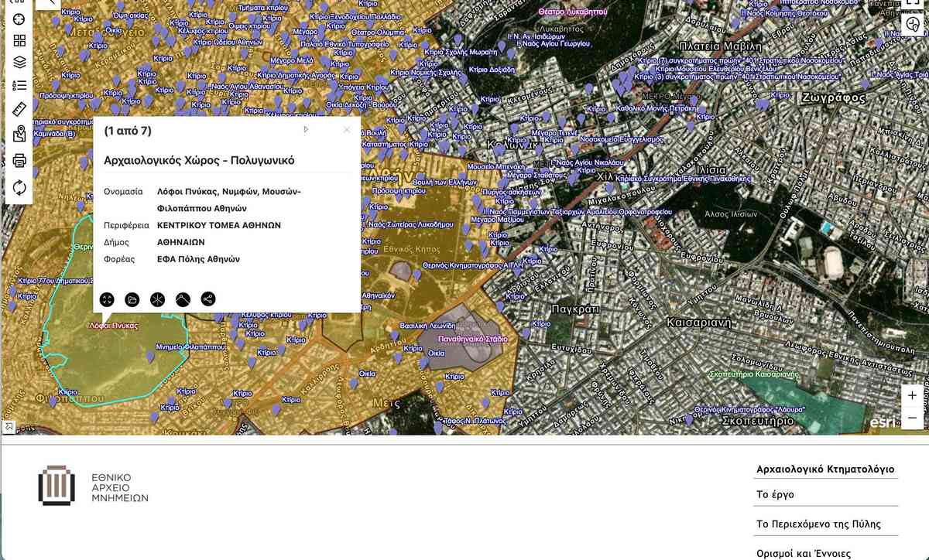Open Το Περιεχόμενο της Πύλης link

(818, 524)
